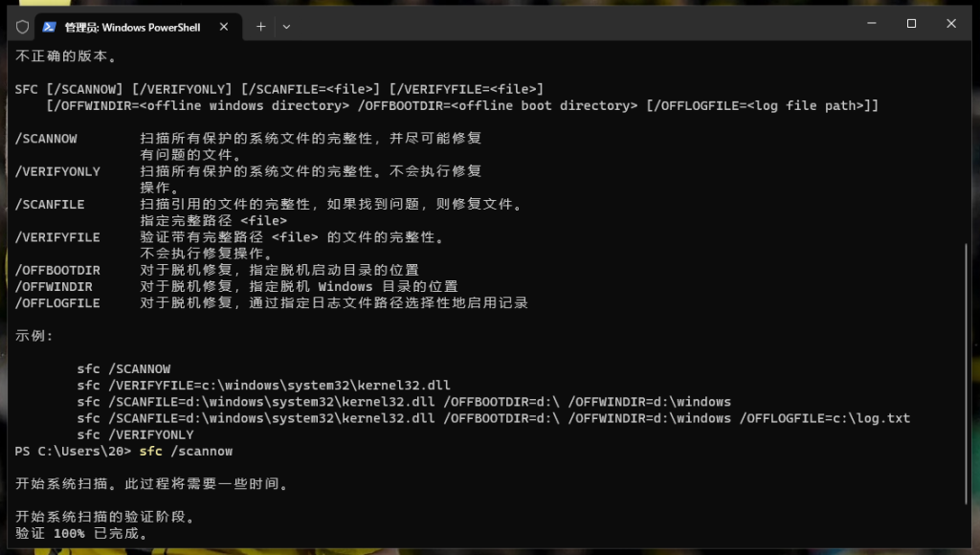980x555 pixels.
Task: Click the [/VERIFYFILE=<file>] syntax text
Action: pos(466,89)
